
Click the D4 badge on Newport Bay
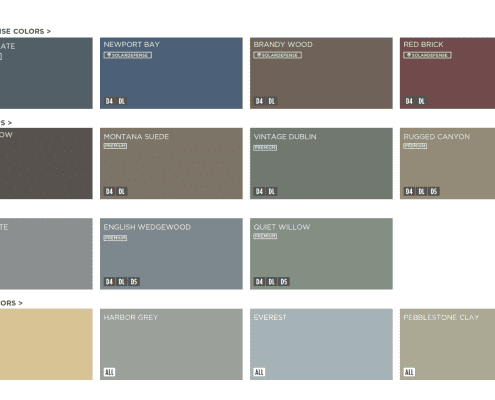click(109, 101)
